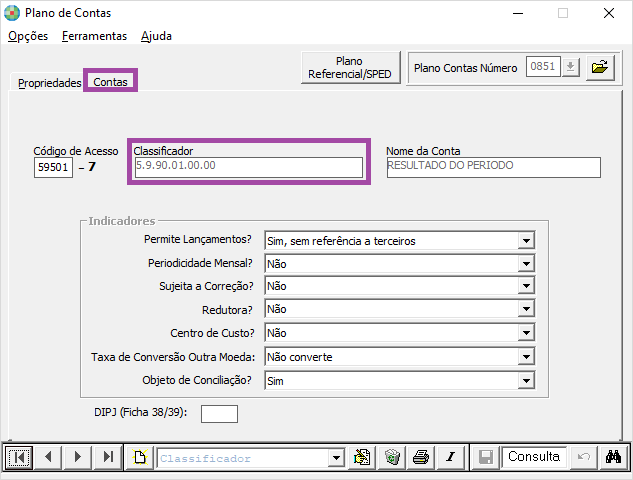The image size is (633, 480).
Task: Delete record with the recycle bin icon
Action: pos(392,457)
